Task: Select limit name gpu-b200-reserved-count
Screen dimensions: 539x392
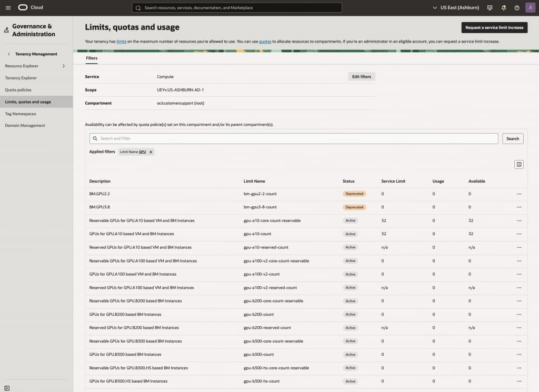Action: [267, 328]
